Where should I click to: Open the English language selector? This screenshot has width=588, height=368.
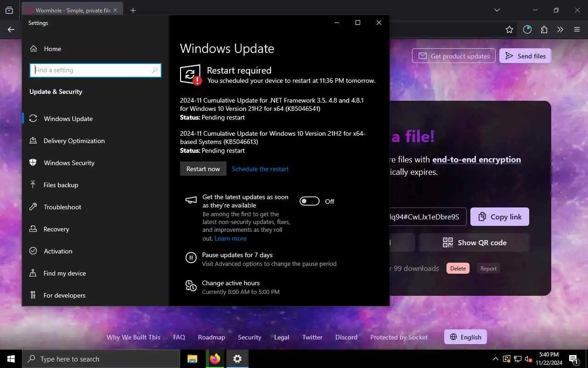point(465,337)
